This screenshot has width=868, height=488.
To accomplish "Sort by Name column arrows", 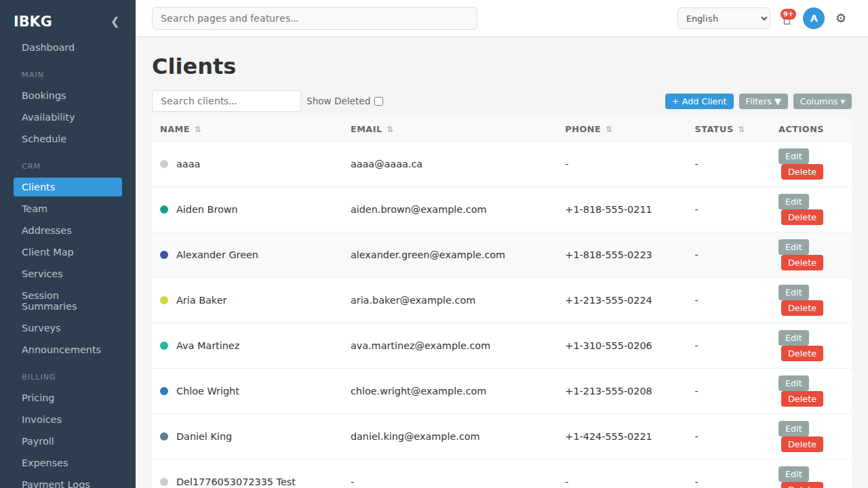I will tap(198, 129).
